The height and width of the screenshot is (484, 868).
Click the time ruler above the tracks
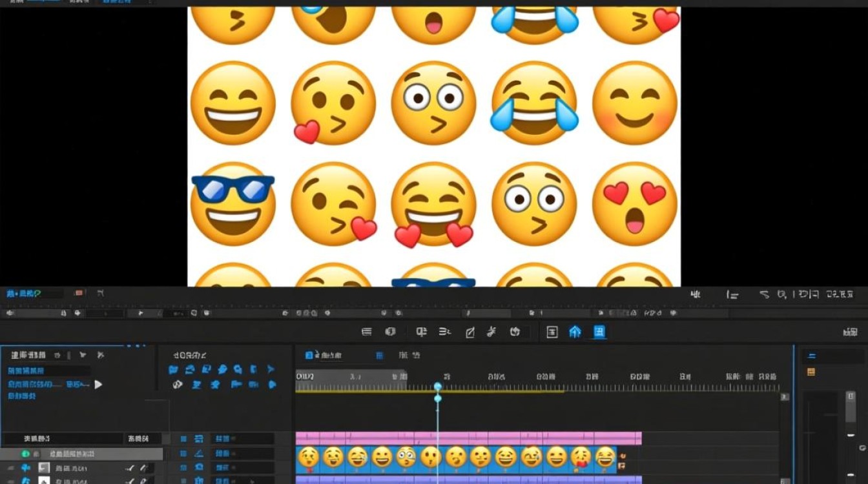coord(537,380)
